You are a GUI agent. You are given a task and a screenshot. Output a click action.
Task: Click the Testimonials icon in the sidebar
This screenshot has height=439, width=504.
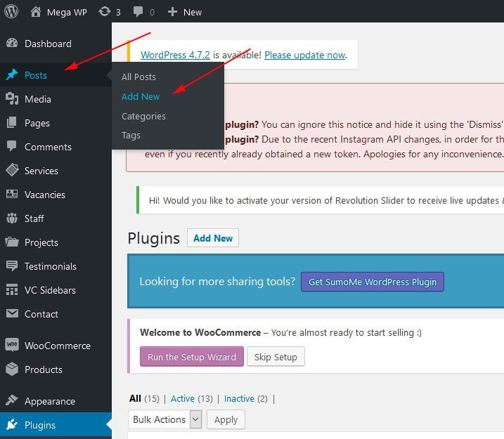pyautogui.click(x=12, y=266)
